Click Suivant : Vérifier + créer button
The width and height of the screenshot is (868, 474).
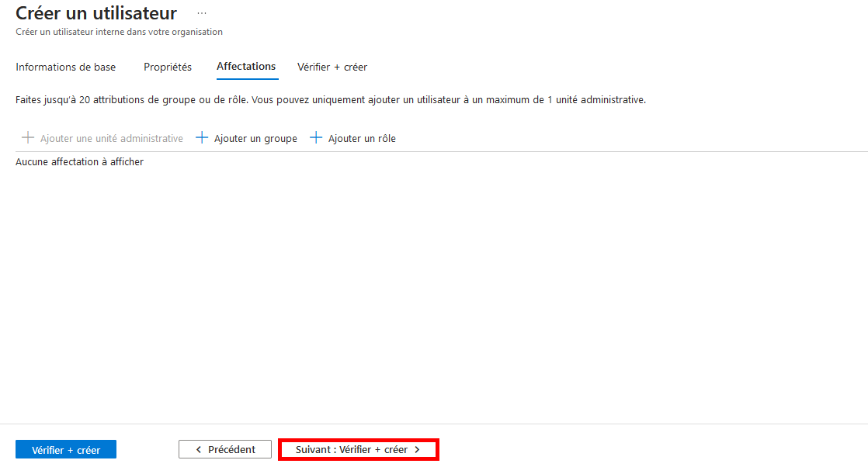(358, 449)
